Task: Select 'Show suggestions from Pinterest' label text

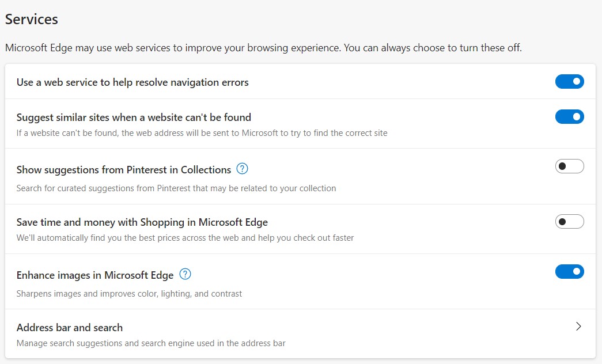Action: pyautogui.click(x=124, y=170)
